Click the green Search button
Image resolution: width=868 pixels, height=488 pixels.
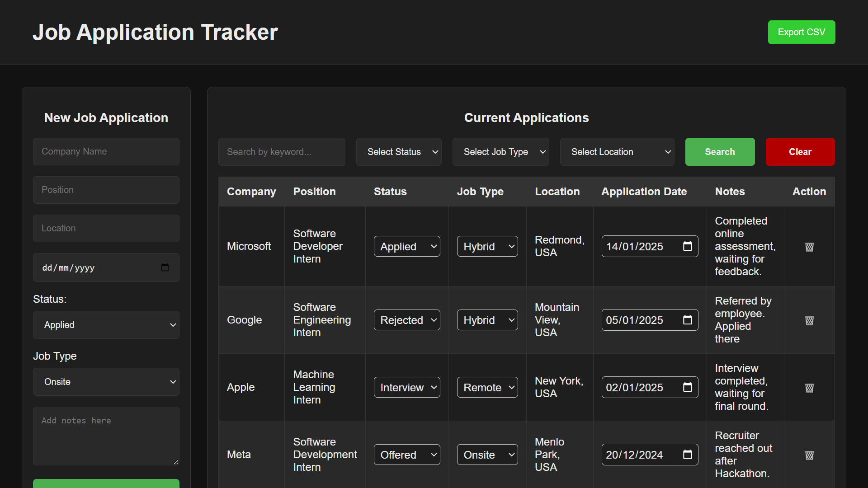(x=720, y=152)
